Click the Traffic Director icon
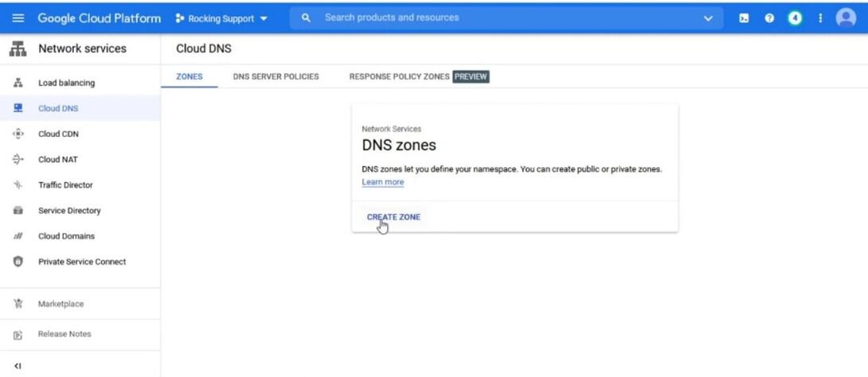The width and height of the screenshot is (868, 377). 18,185
